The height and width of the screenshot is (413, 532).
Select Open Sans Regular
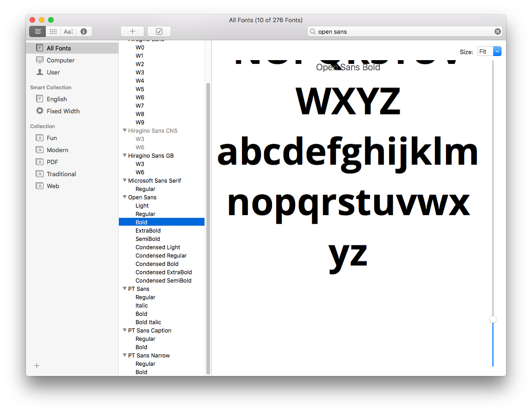click(161, 214)
